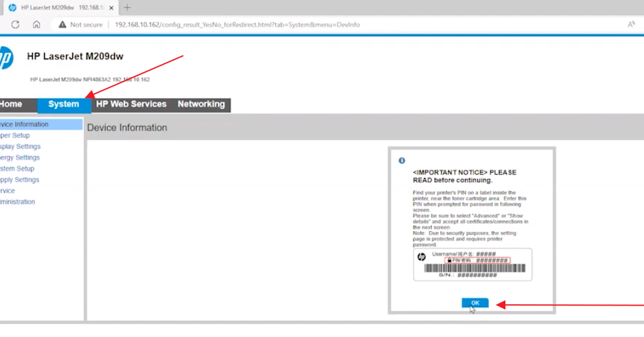644x337 pixels.
Task: Click the read aloud icon in address bar
Action: (631, 24)
